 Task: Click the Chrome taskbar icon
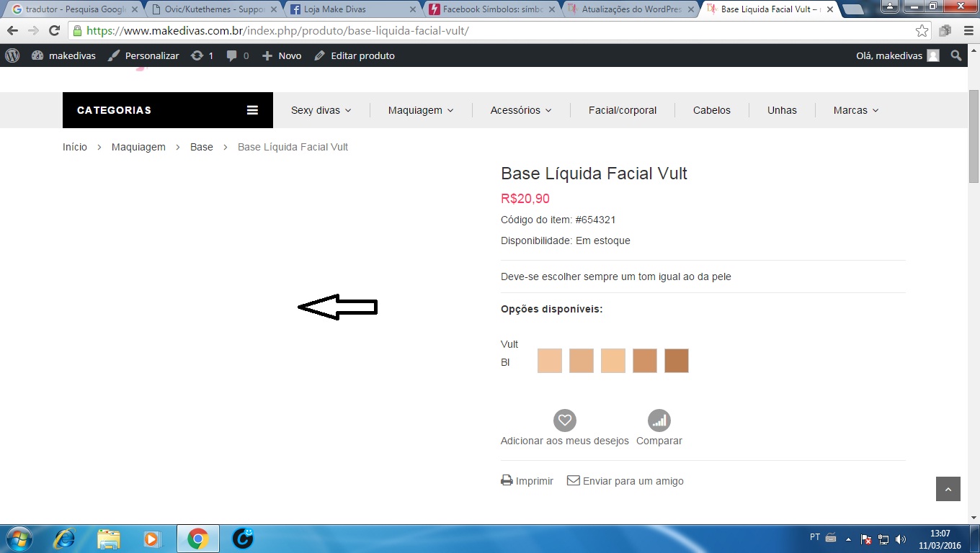click(197, 539)
